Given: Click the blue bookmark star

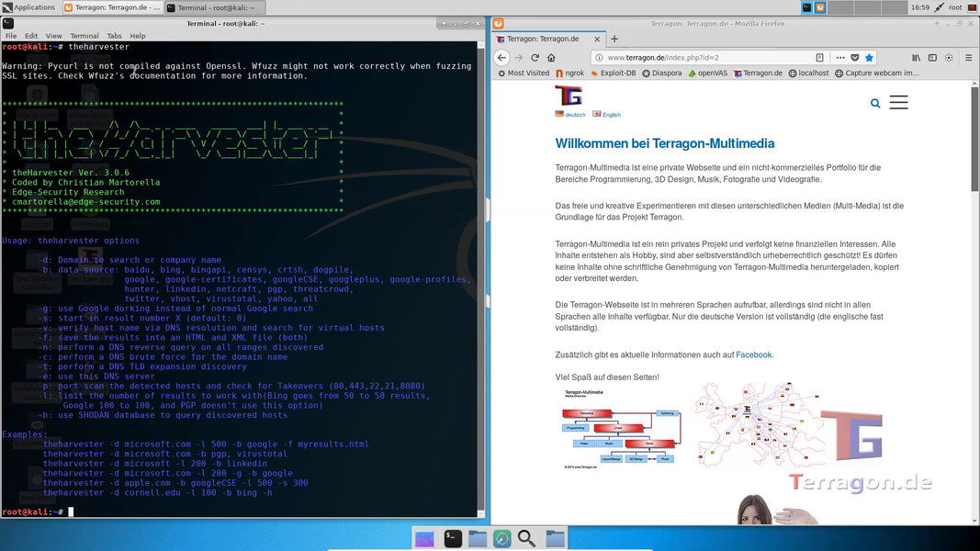Looking at the screenshot, I should point(870,58).
